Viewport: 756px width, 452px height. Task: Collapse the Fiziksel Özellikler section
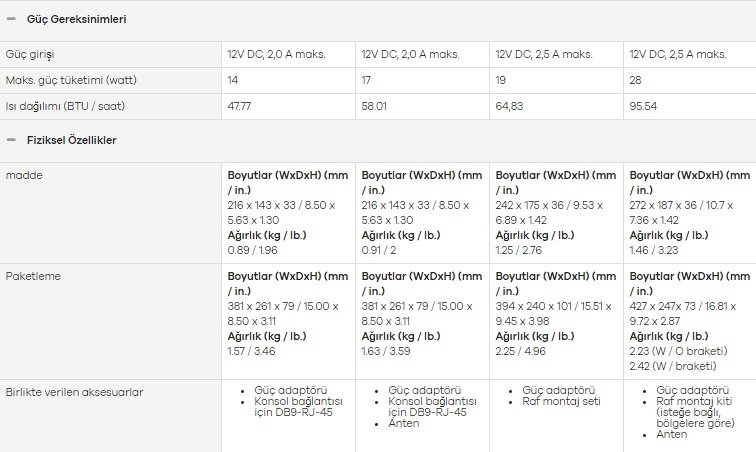tap(11, 140)
